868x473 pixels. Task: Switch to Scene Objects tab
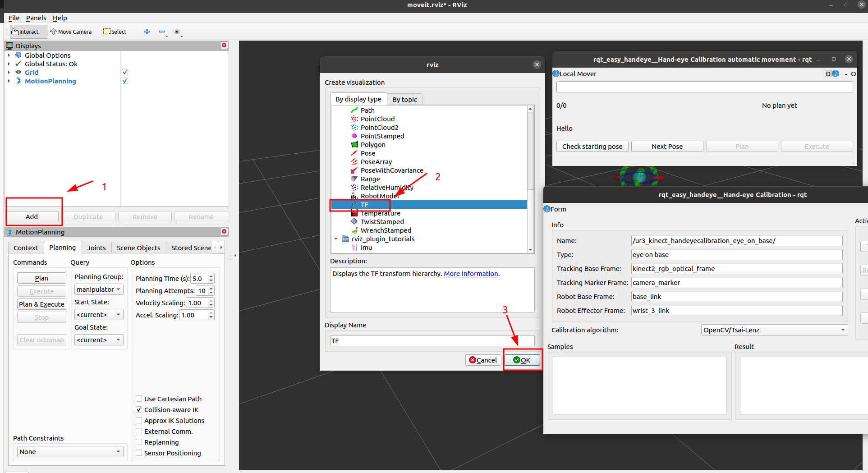(x=138, y=248)
